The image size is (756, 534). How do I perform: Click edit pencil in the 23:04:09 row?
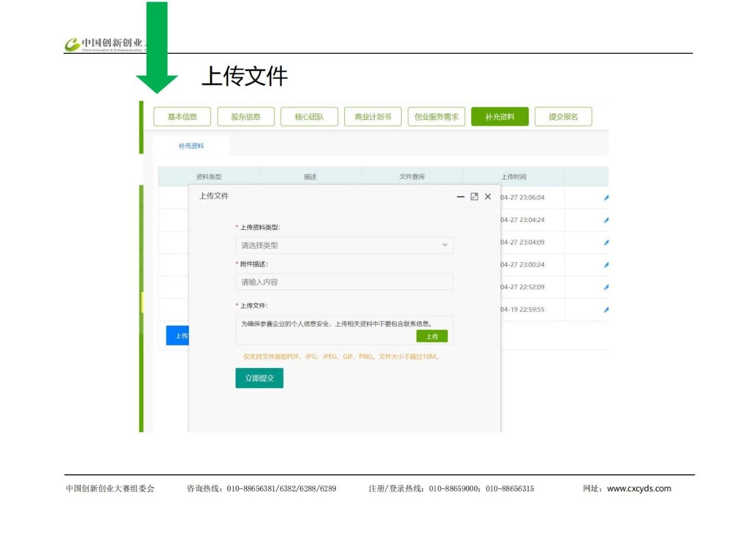606,243
